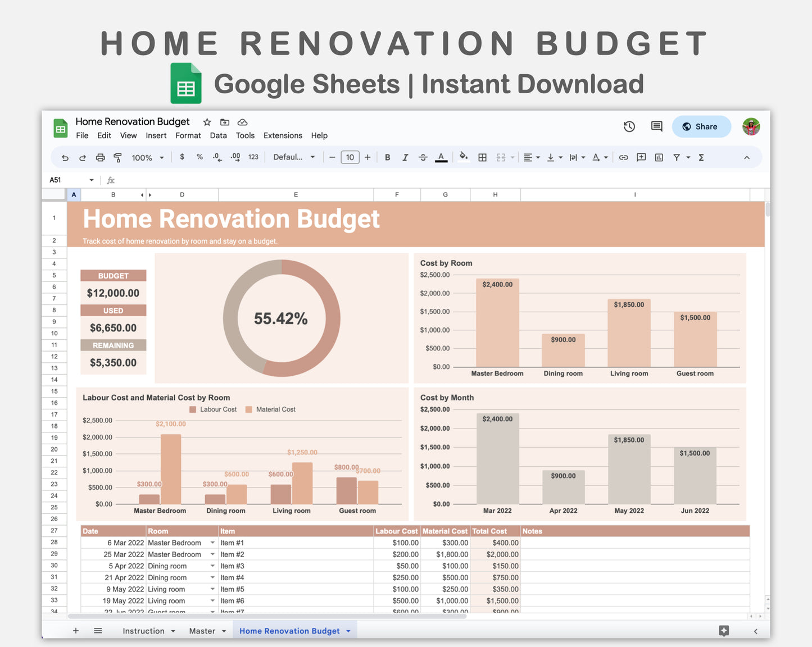Click the Decrease decimal places icon
This screenshot has width=812, height=647.
tap(217, 157)
